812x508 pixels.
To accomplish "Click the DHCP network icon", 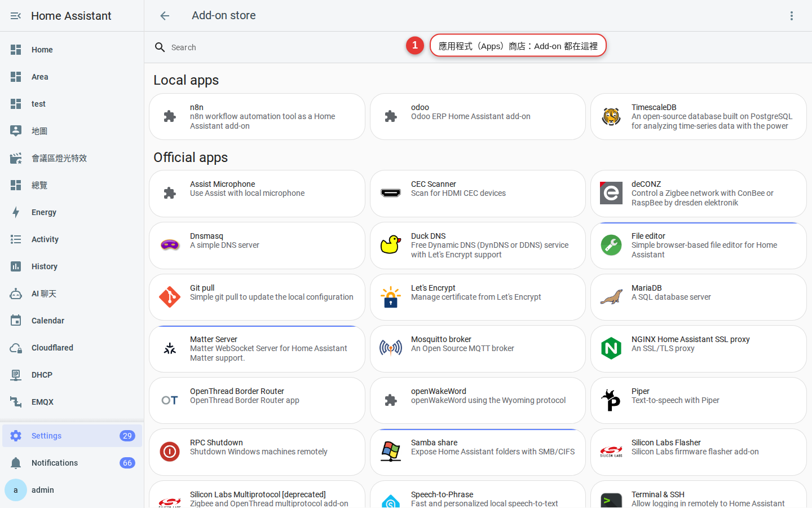I will (x=16, y=375).
